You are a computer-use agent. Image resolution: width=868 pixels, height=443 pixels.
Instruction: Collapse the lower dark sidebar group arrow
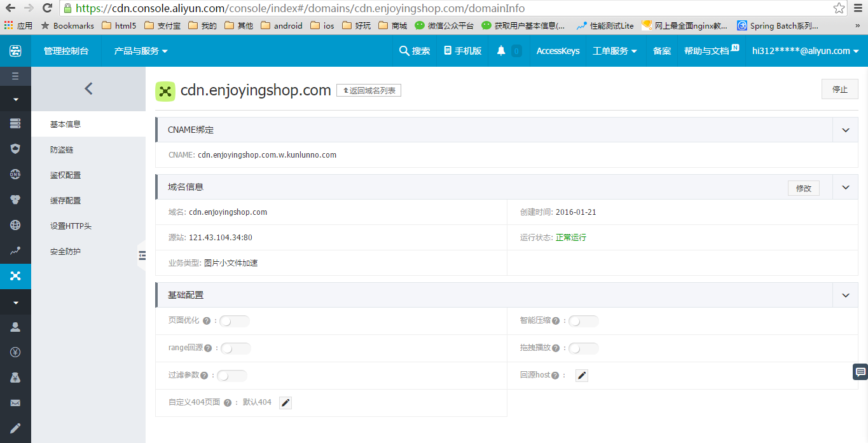pos(15,303)
